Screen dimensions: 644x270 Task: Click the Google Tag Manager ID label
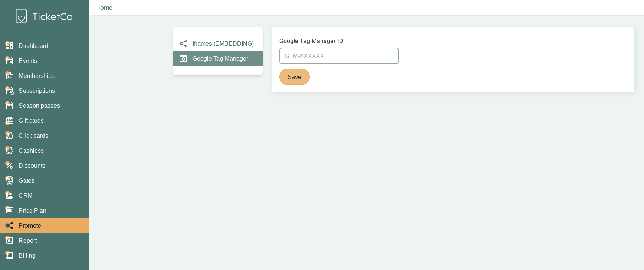pyautogui.click(x=311, y=41)
